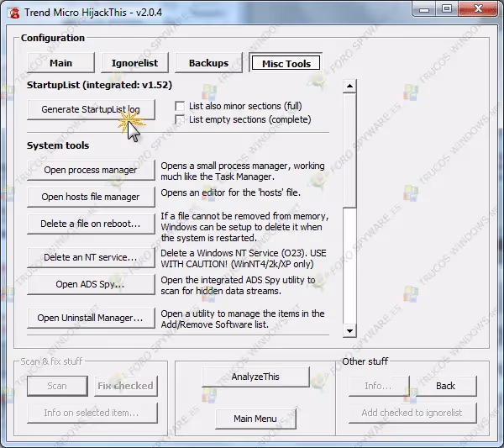Switch to the Backups tab

click(x=208, y=63)
